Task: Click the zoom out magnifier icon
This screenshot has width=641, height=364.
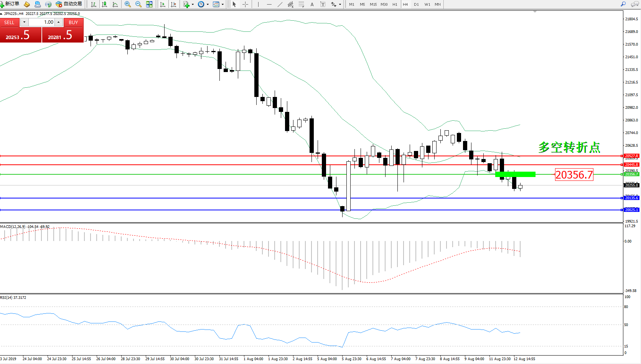Action: click(138, 4)
